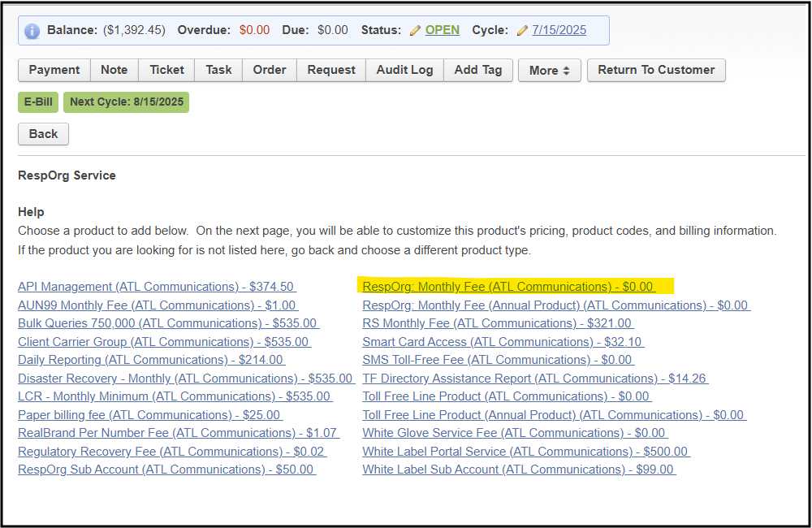Open the More options menu
The width and height of the screenshot is (812, 528).
(549, 70)
